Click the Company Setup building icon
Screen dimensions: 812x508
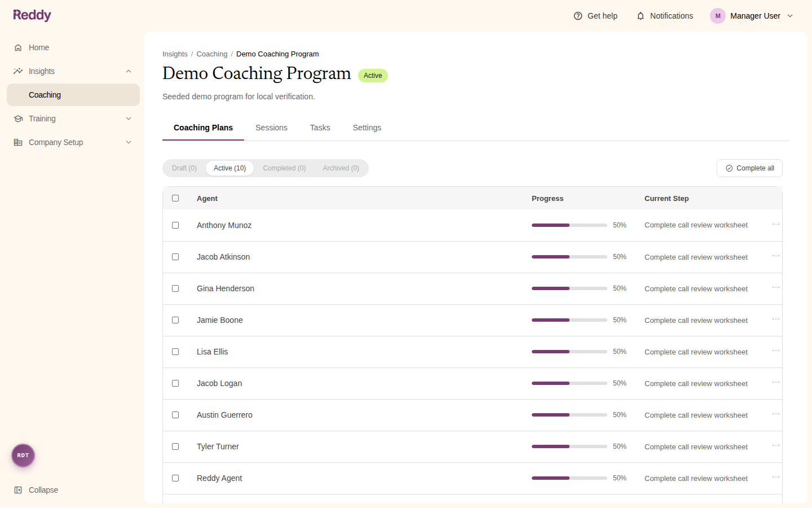(18, 142)
